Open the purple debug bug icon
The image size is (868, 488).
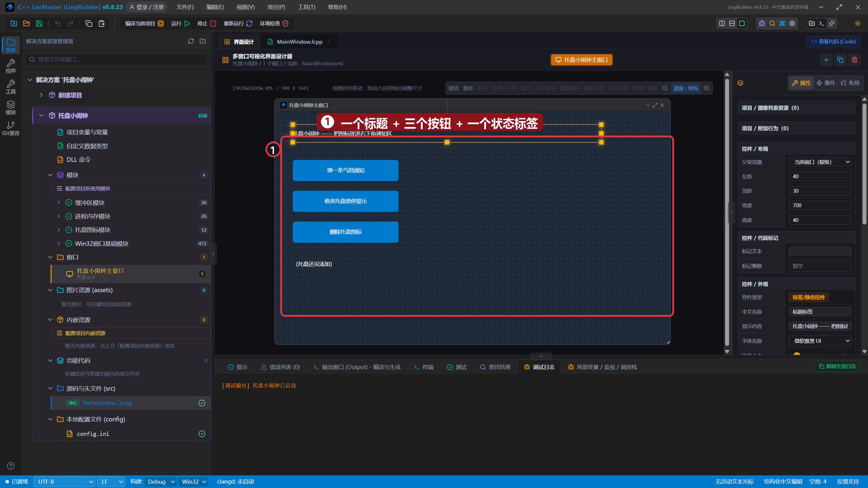(762, 23)
